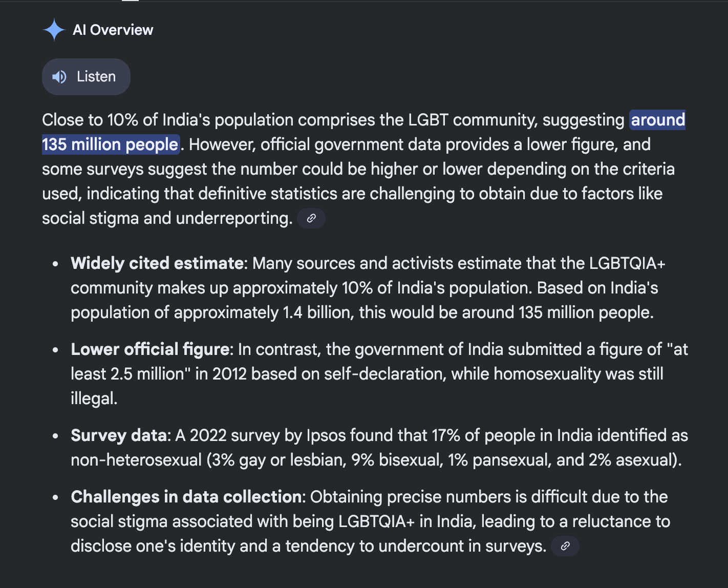Click the speaker icon in Listen button
Image resolution: width=728 pixels, height=588 pixels.
coord(59,77)
